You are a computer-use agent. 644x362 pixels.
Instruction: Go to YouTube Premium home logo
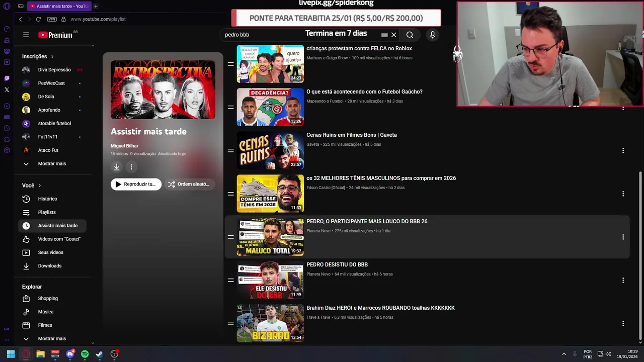[x=56, y=35]
